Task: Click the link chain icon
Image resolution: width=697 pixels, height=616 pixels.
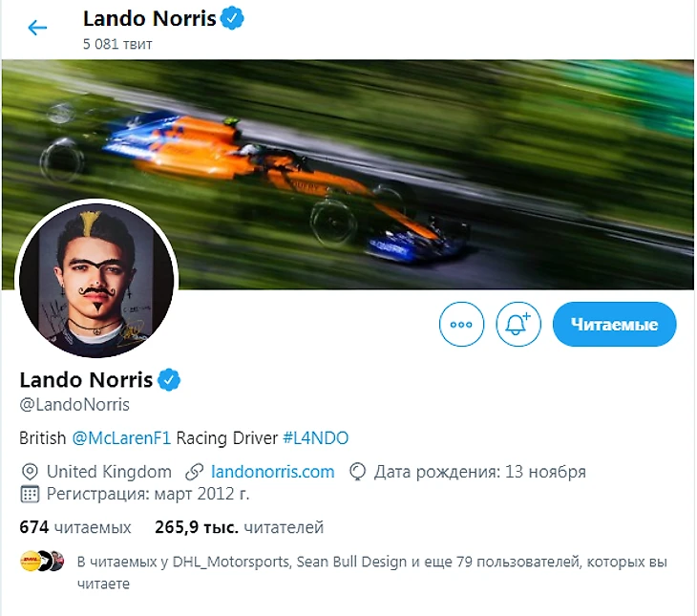Action: click(x=194, y=472)
